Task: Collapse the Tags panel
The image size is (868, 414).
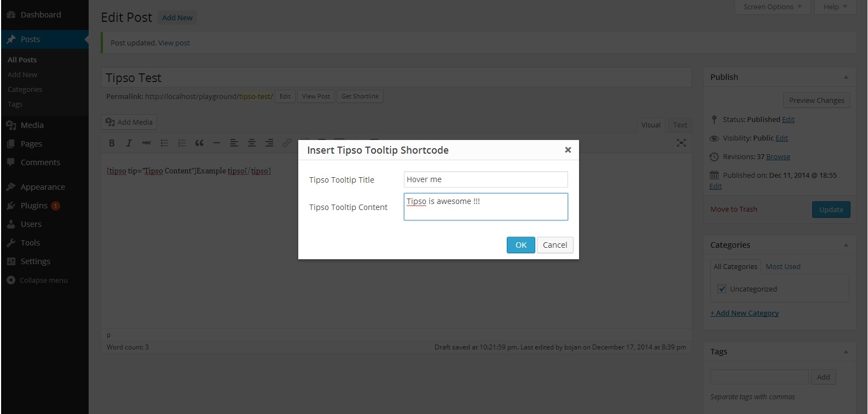Action: [x=846, y=352]
